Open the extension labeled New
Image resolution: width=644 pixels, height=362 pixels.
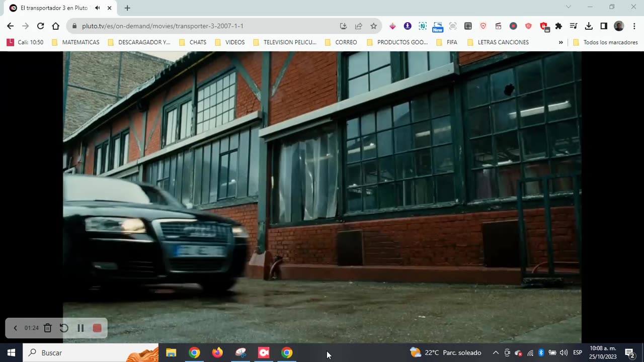click(x=438, y=27)
